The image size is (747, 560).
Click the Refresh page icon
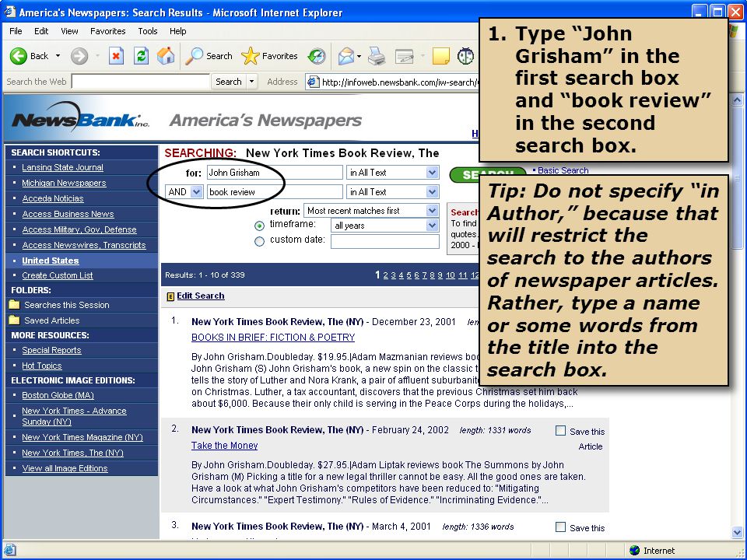(x=141, y=56)
